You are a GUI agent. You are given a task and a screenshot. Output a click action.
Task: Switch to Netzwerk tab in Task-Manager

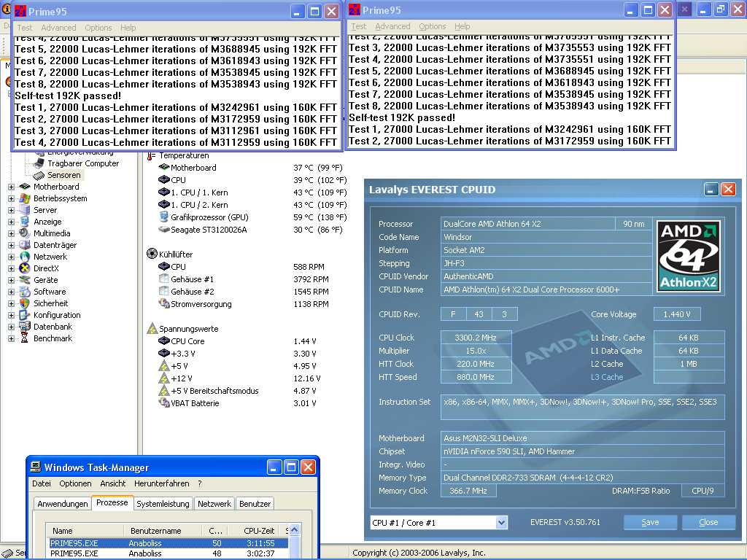[x=214, y=504]
